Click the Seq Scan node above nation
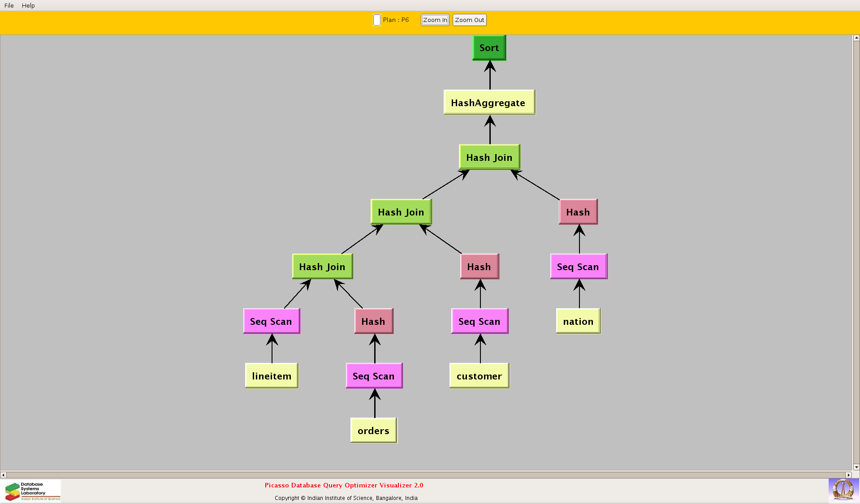The height and width of the screenshot is (504, 860). [578, 267]
